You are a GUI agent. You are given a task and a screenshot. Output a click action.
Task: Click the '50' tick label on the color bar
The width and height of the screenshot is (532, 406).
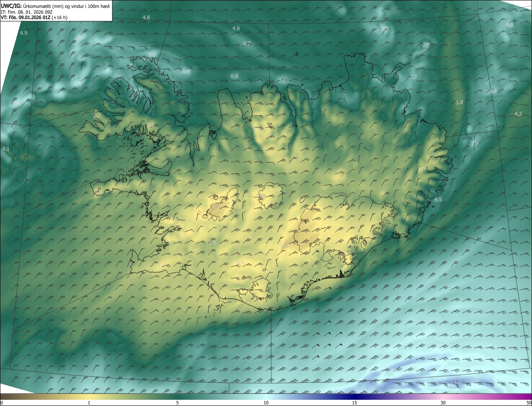point(529,403)
